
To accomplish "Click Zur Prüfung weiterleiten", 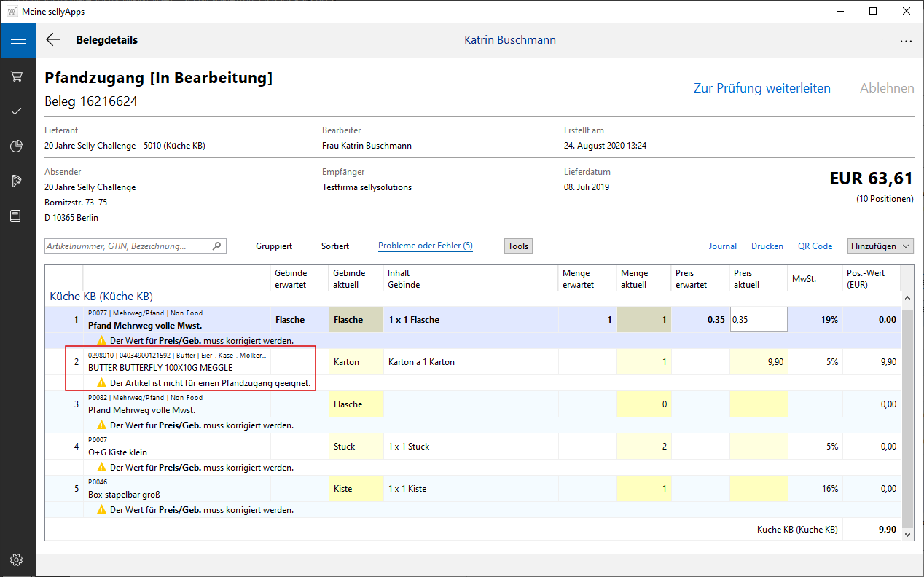I will click(x=761, y=88).
